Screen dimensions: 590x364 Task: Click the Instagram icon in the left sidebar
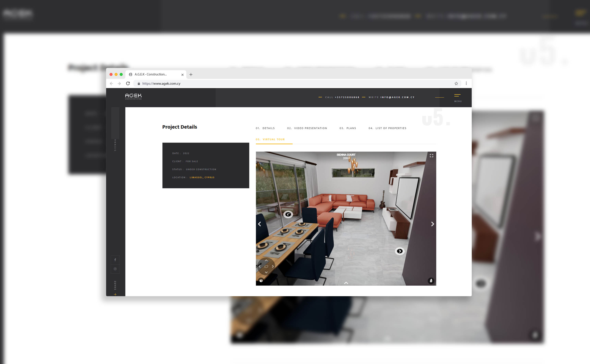[x=115, y=269]
